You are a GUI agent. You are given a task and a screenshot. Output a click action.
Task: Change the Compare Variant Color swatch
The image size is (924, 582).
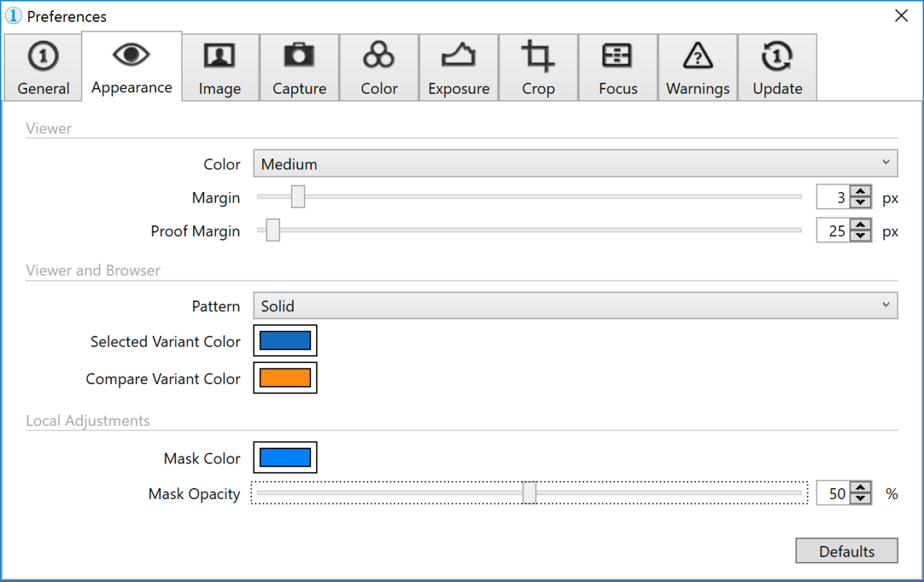click(284, 378)
